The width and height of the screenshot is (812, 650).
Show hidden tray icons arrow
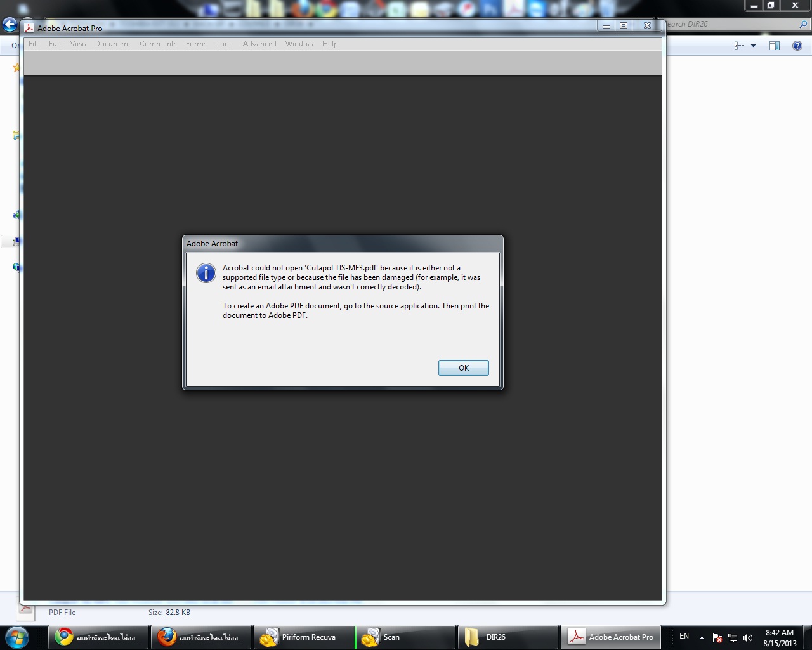point(702,638)
